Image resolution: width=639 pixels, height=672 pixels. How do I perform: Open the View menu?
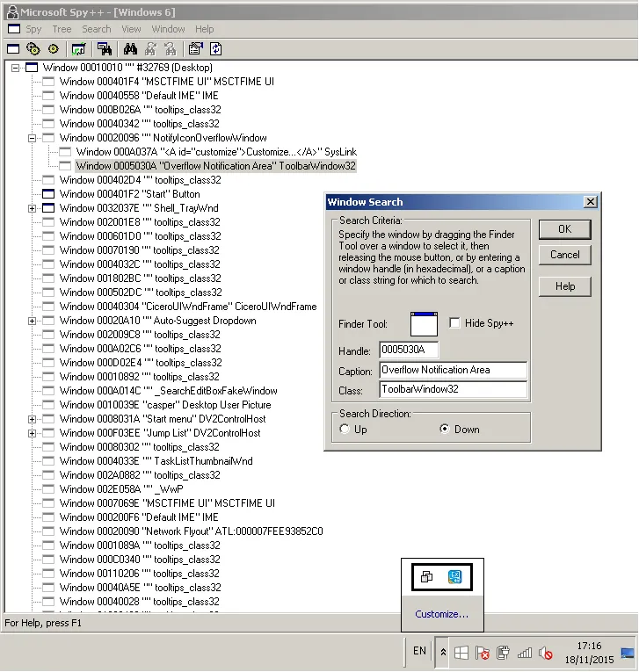click(x=131, y=29)
